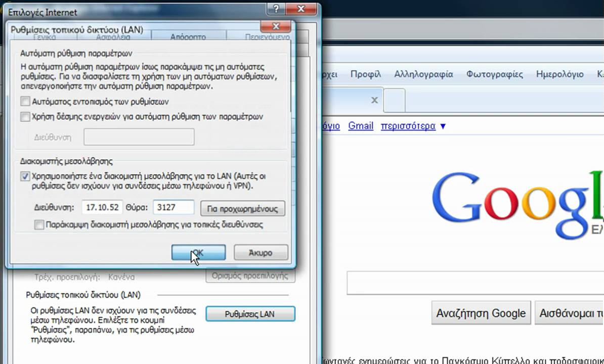604x364 pixels.
Task: Click the Αισθάνομαι τυχερός button
Action: click(x=570, y=313)
